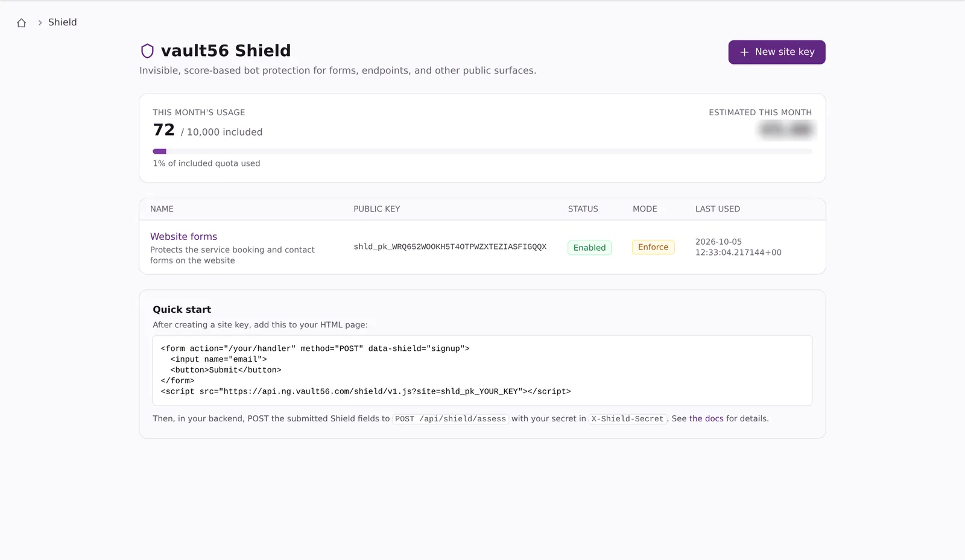Click the LAST USED column header
The image size is (965, 560).
coord(718,209)
